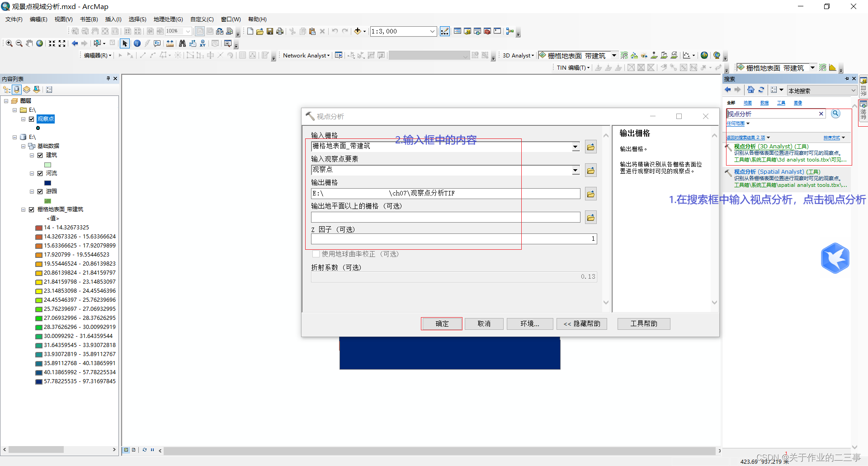868x466 pixels.
Task: Launch ArcScene from 3D Analyst toolbar
Action: coord(704,56)
